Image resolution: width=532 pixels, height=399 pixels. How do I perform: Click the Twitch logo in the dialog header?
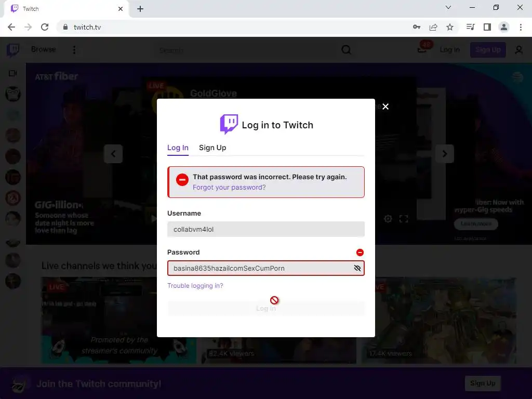click(x=229, y=124)
